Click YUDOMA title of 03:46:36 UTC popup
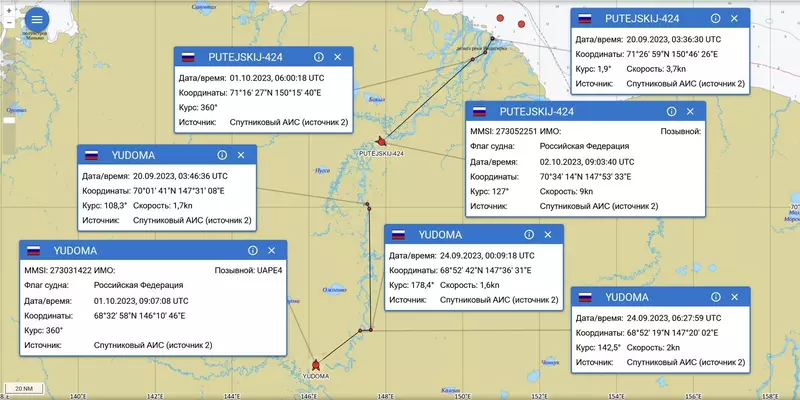 point(133,155)
